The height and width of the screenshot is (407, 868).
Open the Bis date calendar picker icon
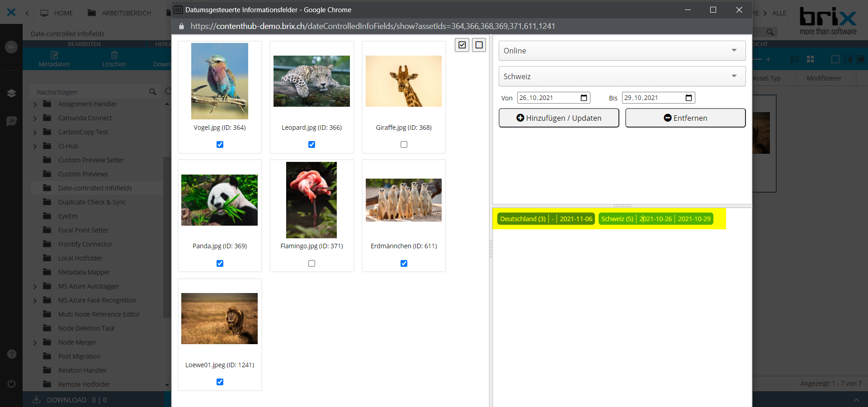pyautogui.click(x=689, y=98)
